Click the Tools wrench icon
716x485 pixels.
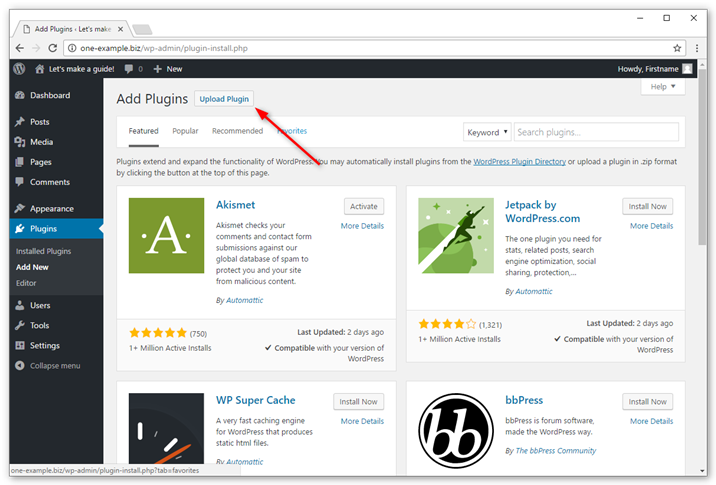pyautogui.click(x=20, y=325)
